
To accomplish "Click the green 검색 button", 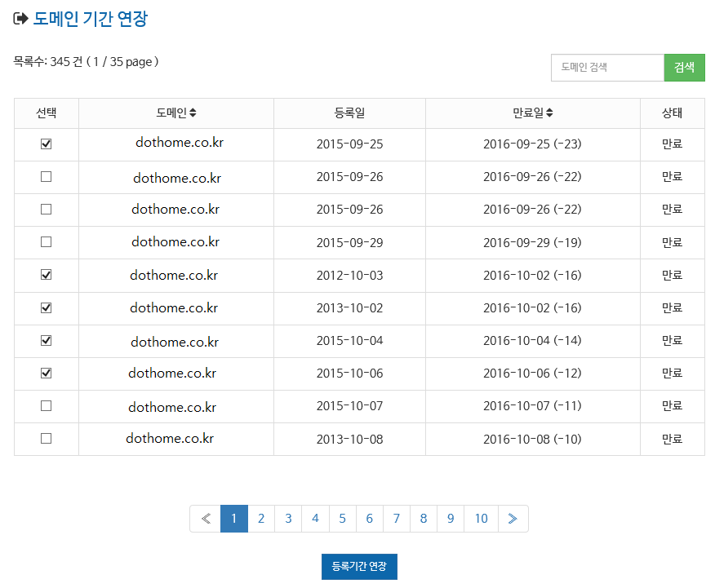I will pos(685,68).
